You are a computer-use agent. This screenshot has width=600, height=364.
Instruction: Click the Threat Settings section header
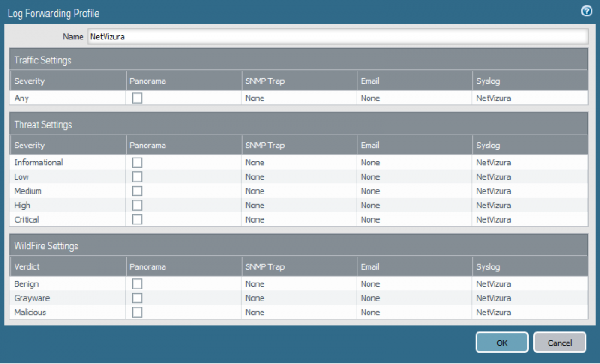(x=299, y=124)
